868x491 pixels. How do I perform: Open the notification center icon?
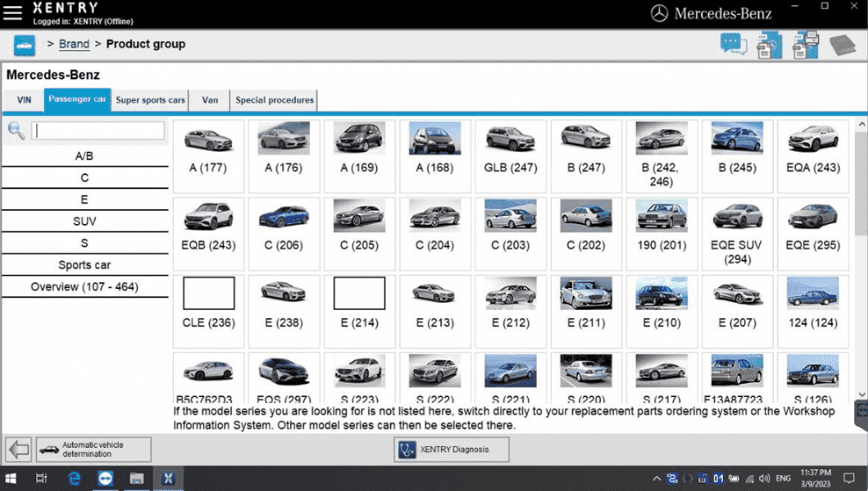pyautogui.click(x=849, y=479)
